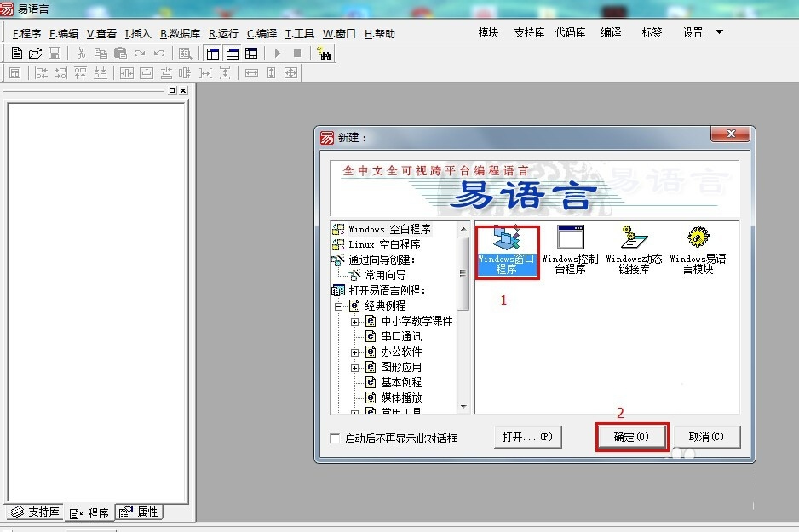
Task: Click the 打开...(P) button
Action: (527, 437)
